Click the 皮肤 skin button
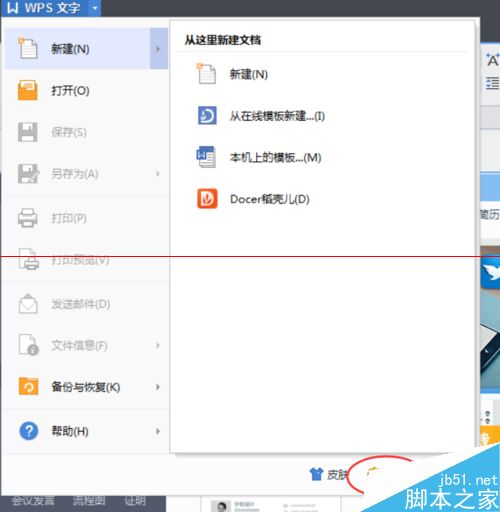This screenshot has height=512, width=500. tap(328, 474)
